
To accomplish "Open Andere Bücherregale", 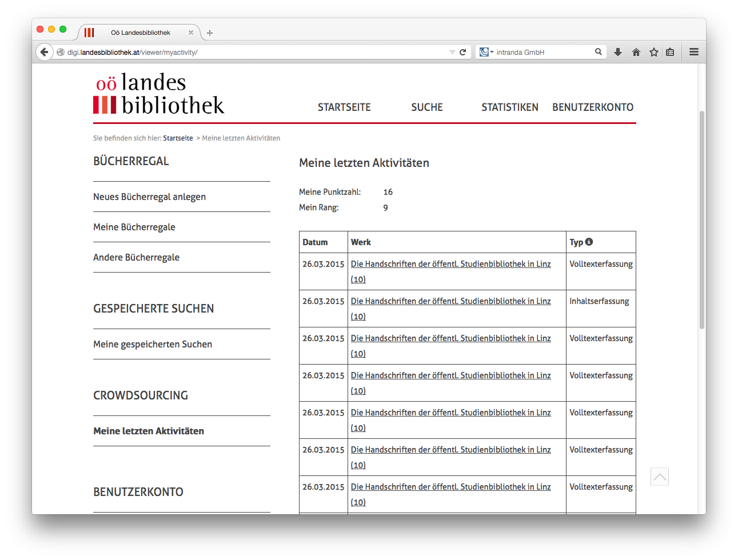I will tap(136, 257).
